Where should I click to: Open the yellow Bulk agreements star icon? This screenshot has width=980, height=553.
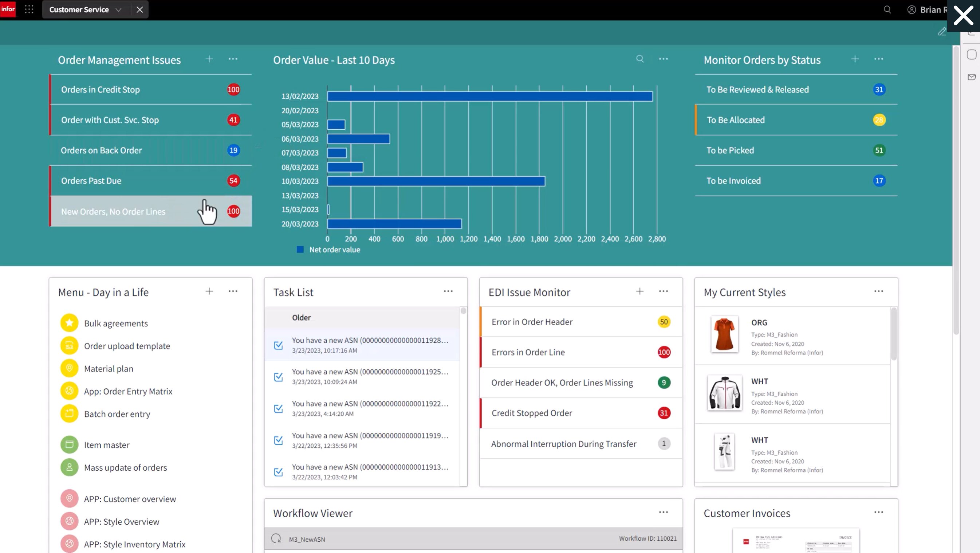pyautogui.click(x=69, y=323)
